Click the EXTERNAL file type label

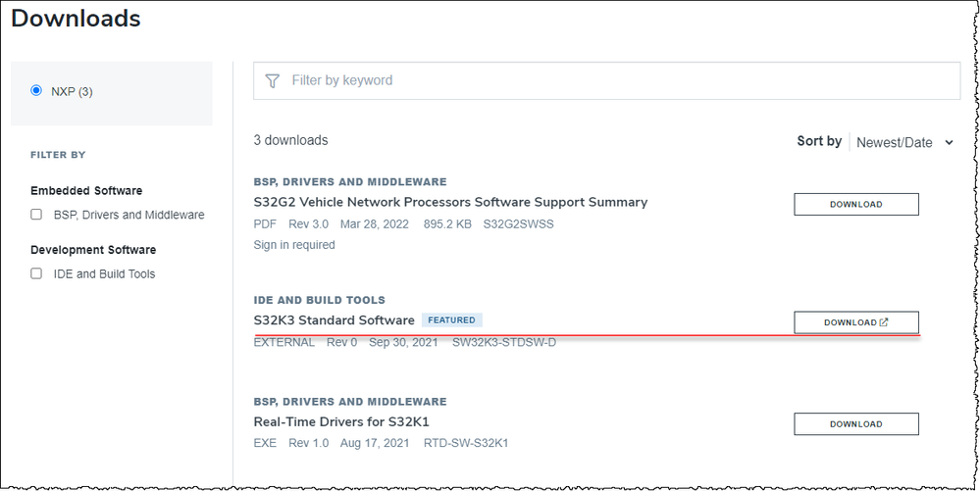coord(284,342)
